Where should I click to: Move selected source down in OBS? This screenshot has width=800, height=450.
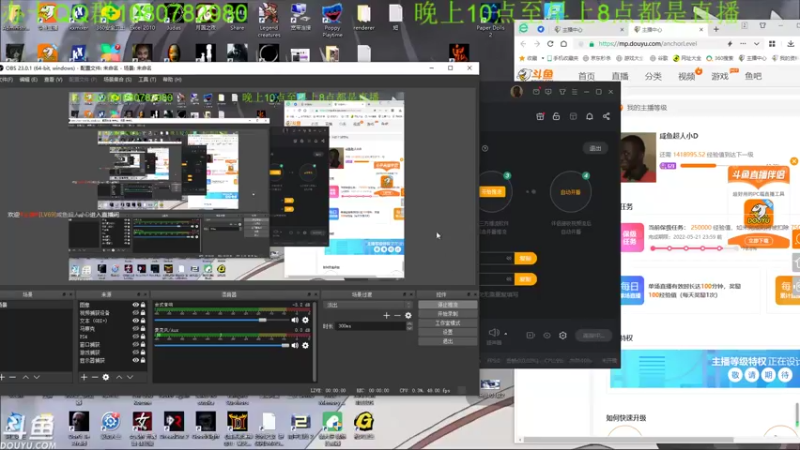point(130,377)
